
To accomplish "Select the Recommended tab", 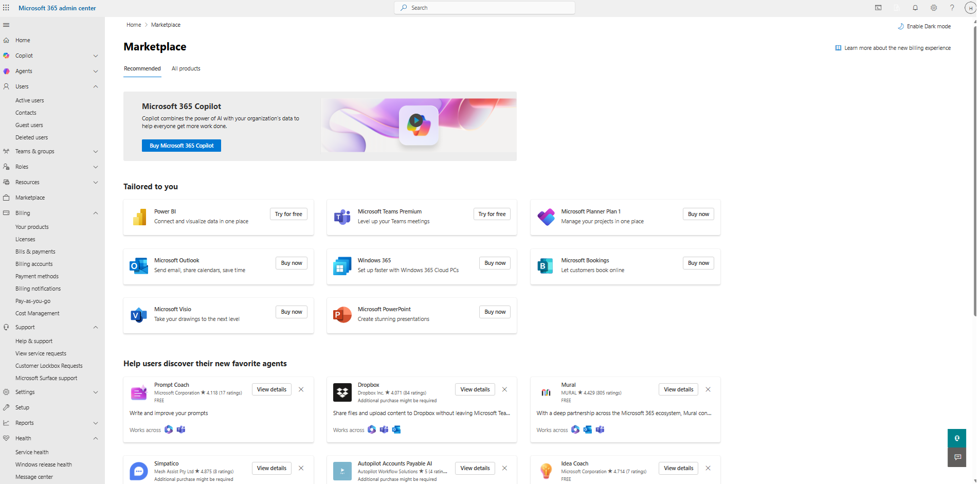I will (142, 68).
